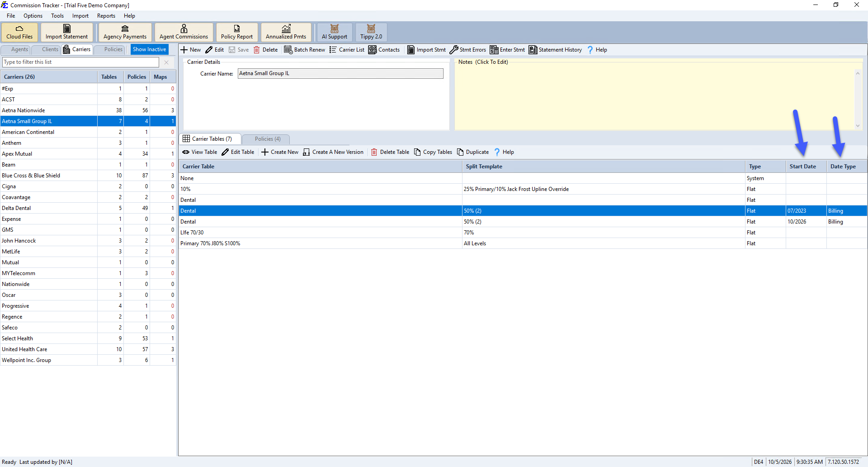The image size is (868, 467).
Task: Open the Tools menu
Action: (x=57, y=16)
